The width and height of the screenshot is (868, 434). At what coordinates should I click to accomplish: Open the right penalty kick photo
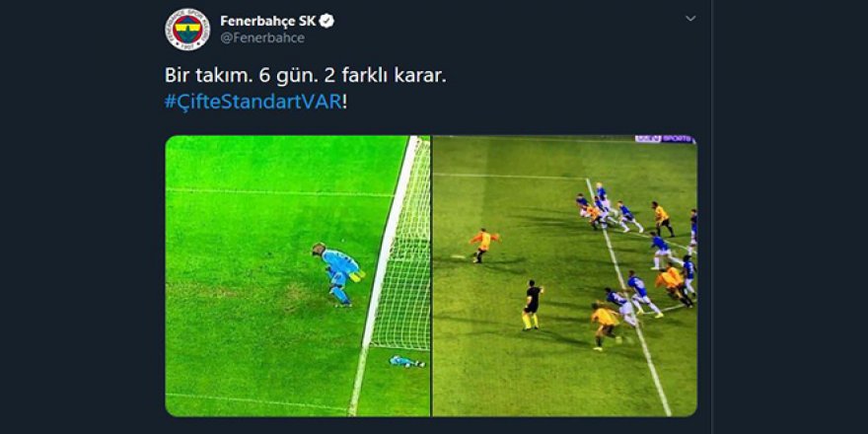click(564, 275)
